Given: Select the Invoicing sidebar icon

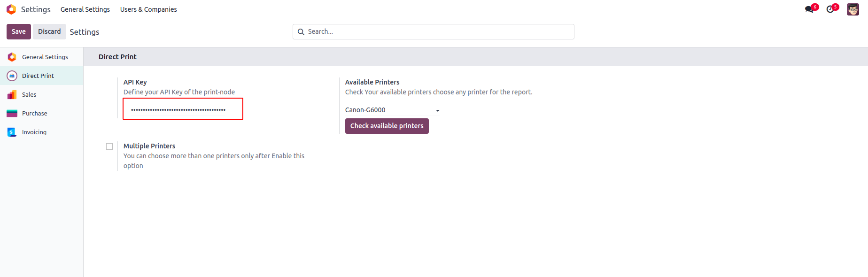Looking at the screenshot, I should 12,132.
